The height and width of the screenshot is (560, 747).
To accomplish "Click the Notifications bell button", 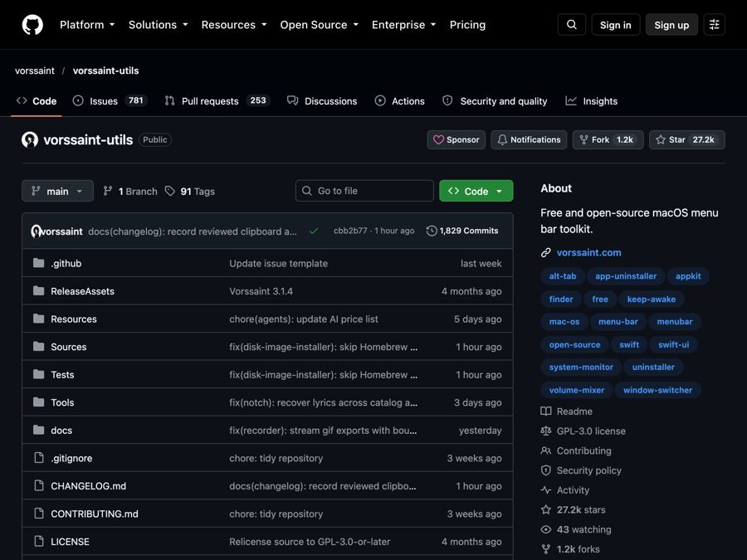I will coord(529,139).
